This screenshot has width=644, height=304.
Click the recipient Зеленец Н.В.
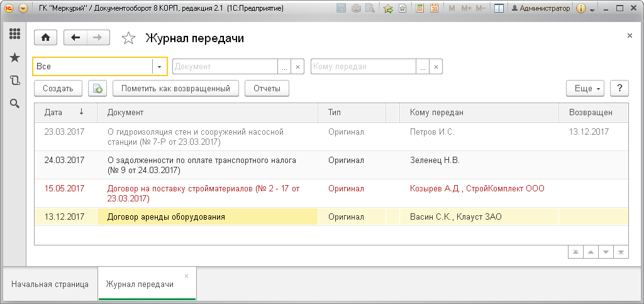pyautogui.click(x=435, y=160)
